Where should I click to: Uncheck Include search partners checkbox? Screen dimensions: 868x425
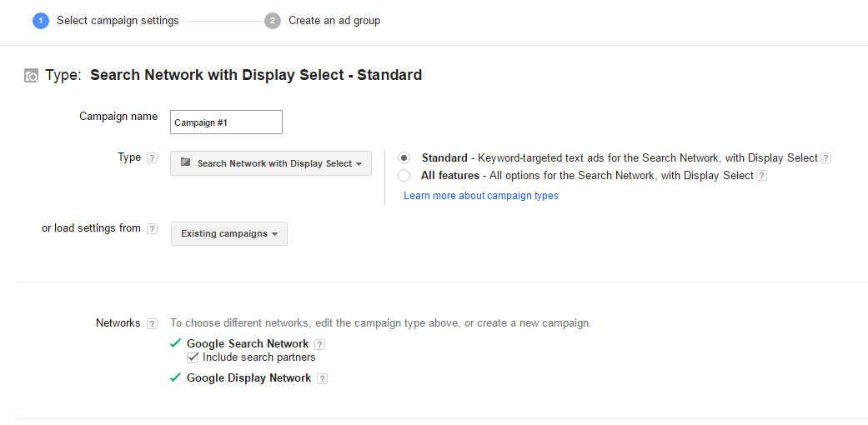193,358
